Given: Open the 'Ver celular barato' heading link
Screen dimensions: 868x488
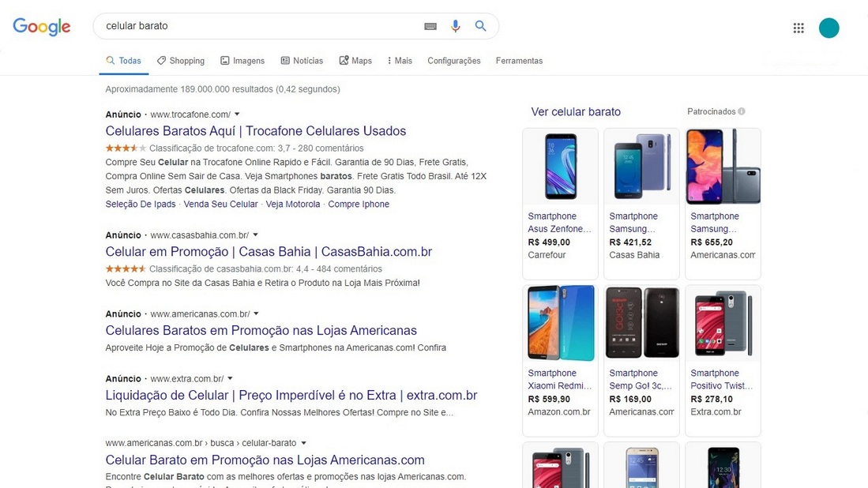Looking at the screenshot, I should click(x=576, y=112).
